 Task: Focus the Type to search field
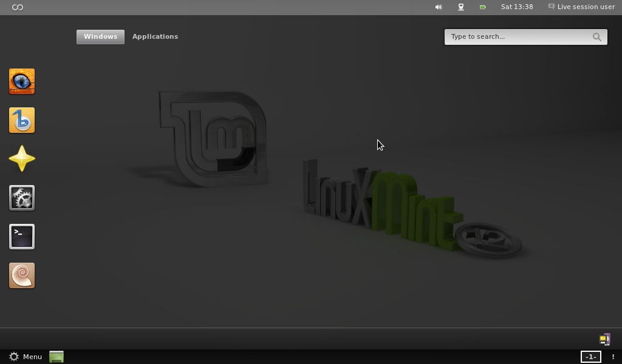525,37
